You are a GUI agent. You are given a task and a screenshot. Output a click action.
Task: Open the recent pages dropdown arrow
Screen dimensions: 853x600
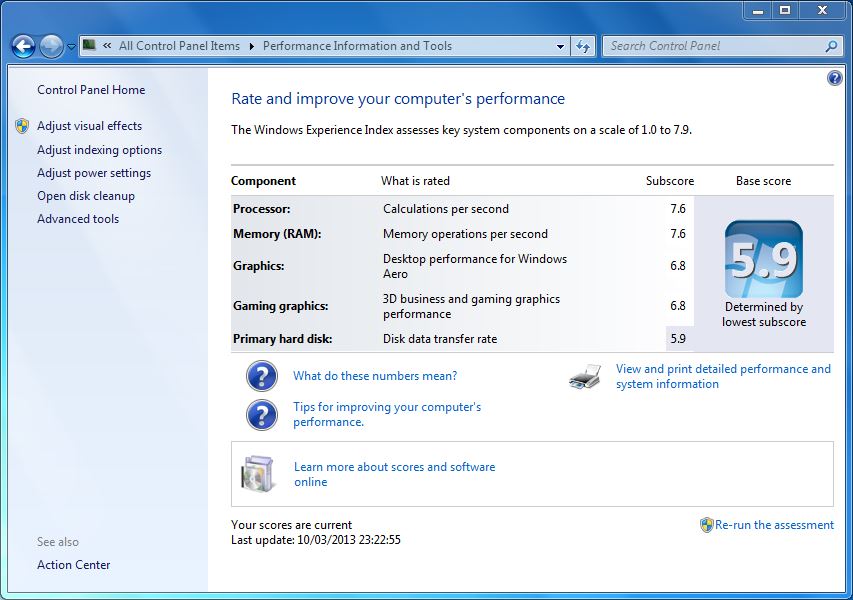coord(71,47)
